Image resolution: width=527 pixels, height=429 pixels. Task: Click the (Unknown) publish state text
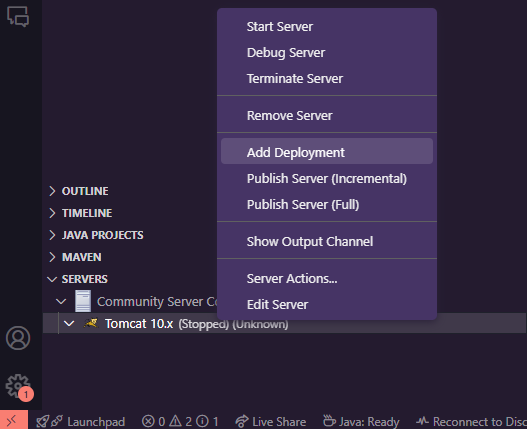click(260, 324)
